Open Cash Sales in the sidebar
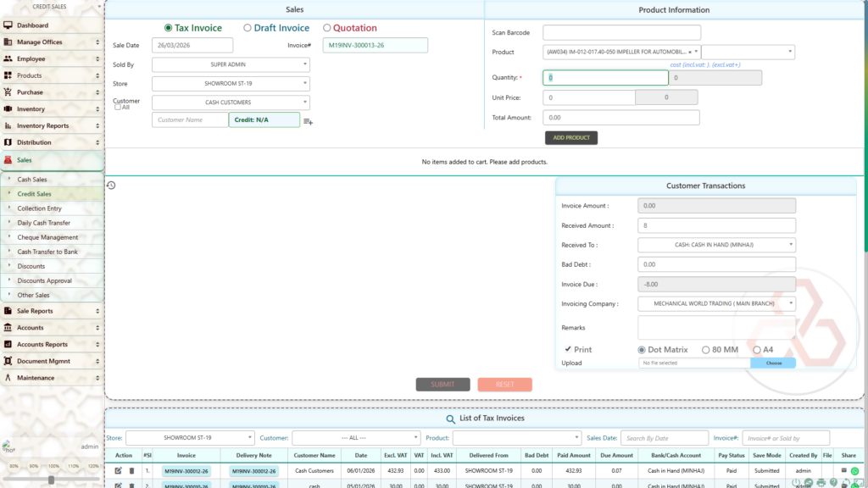The height and width of the screenshot is (488, 868). pos(32,180)
